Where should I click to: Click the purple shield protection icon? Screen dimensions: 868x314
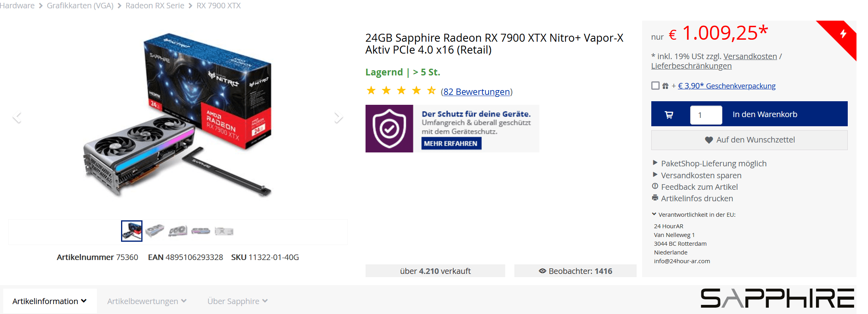tap(389, 129)
